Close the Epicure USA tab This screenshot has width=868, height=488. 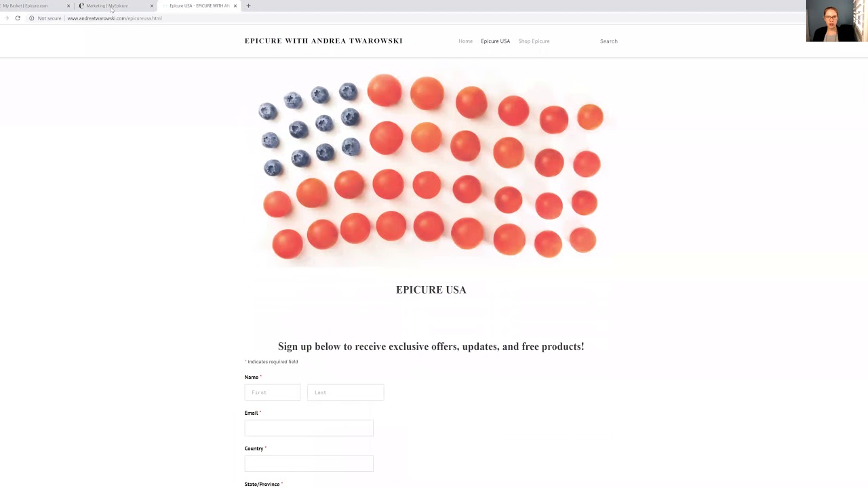click(235, 6)
